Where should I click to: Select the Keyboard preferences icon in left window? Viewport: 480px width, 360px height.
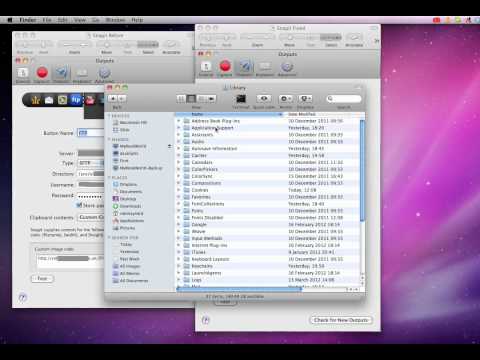coord(82,73)
